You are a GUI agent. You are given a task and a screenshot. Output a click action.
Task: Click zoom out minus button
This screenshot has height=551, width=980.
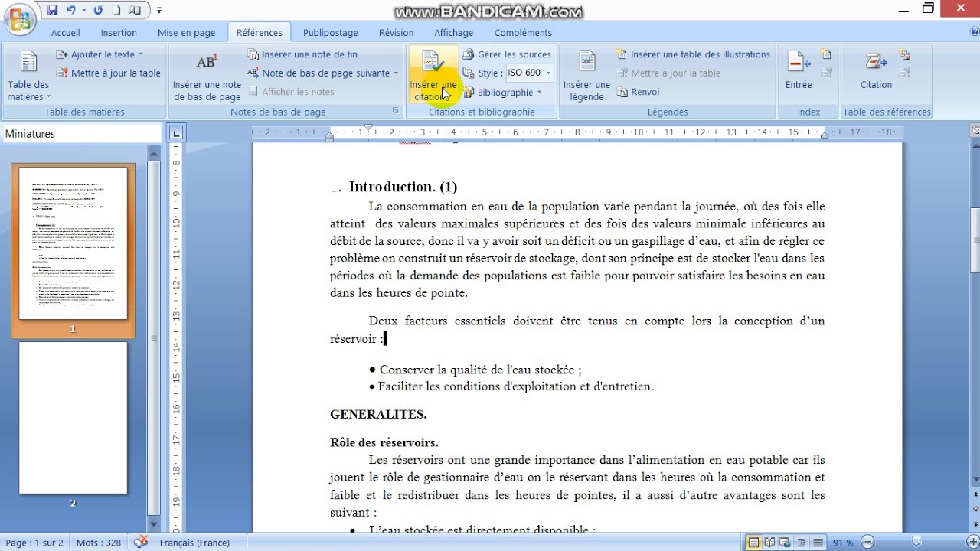tap(869, 543)
